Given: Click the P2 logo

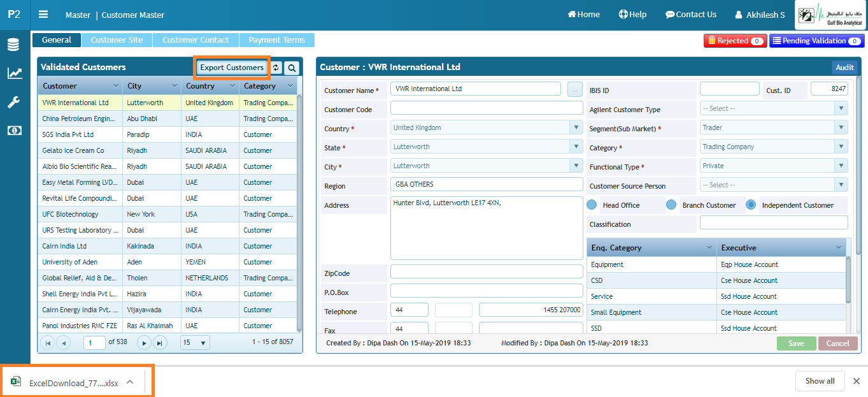Looking at the screenshot, I should [14, 14].
